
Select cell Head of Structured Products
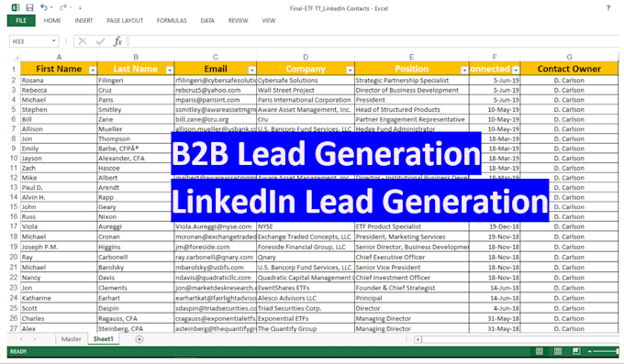(x=411, y=109)
